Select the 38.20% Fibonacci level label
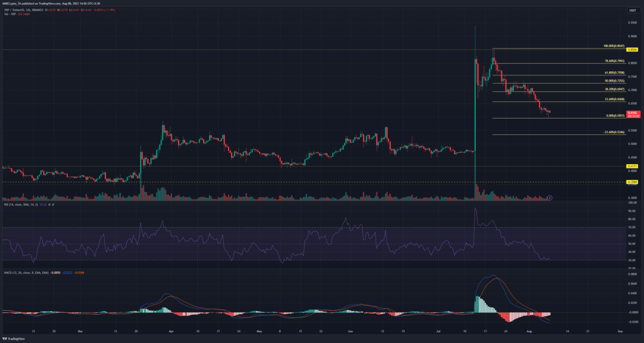The height and width of the screenshot is (343, 644). 614,89
